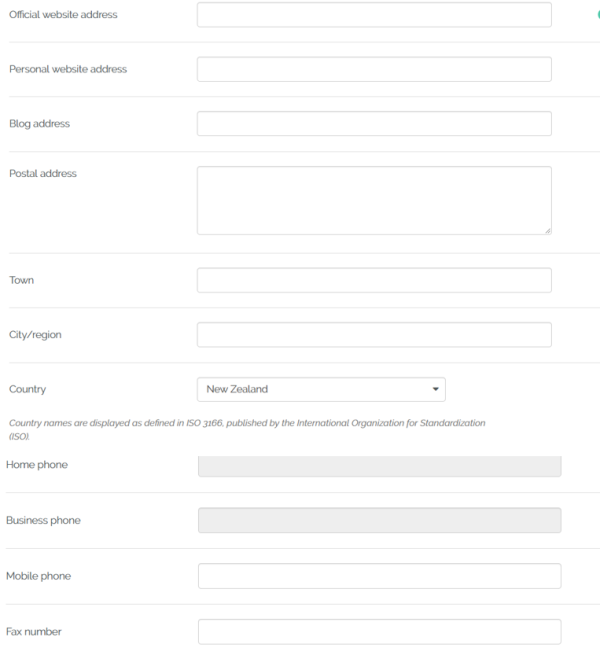This screenshot has height=648, width=600.
Task: Focus the Town input field
Action: (x=374, y=280)
